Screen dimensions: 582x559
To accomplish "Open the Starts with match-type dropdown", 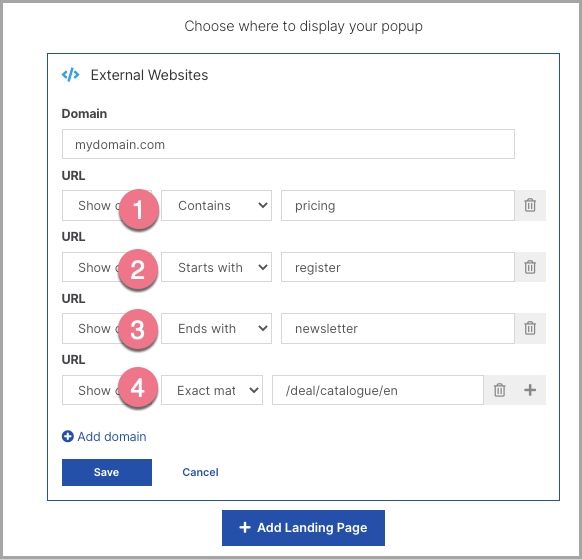I will 216,267.
